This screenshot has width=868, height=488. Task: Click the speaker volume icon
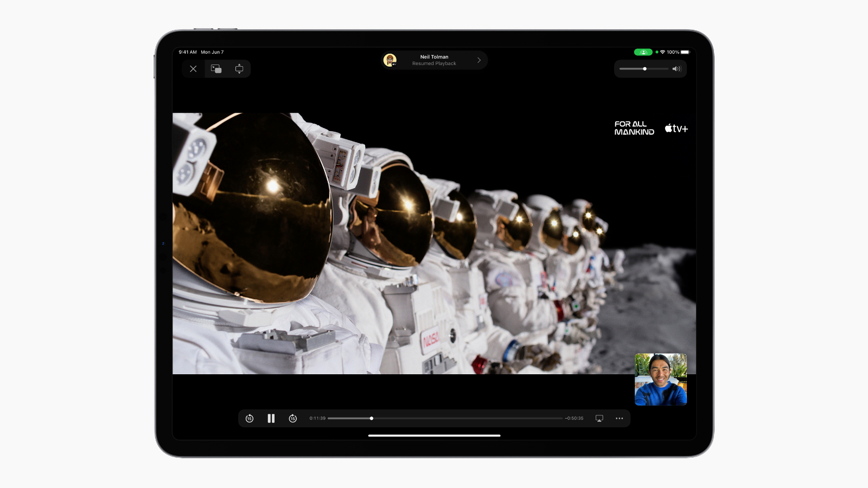[x=676, y=69]
